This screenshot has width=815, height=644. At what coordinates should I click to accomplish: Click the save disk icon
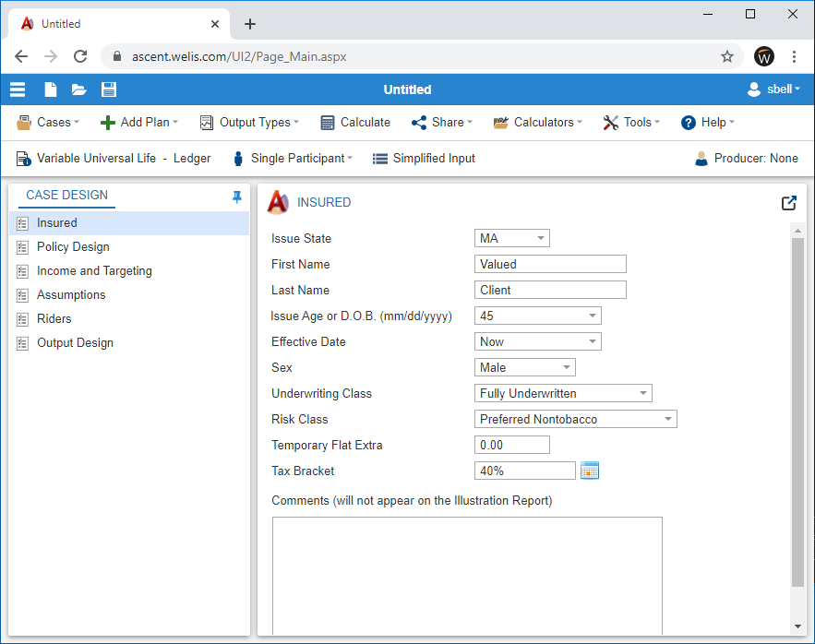[109, 89]
